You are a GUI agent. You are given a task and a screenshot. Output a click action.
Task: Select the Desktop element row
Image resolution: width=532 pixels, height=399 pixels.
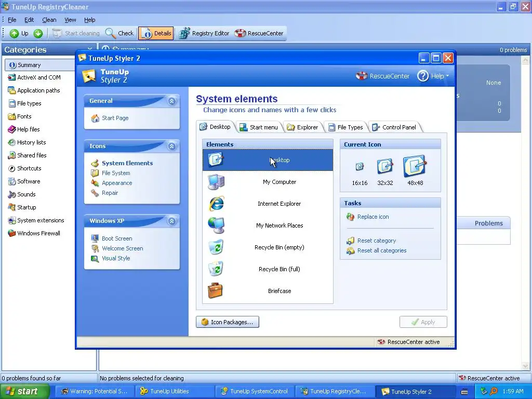coord(268,160)
